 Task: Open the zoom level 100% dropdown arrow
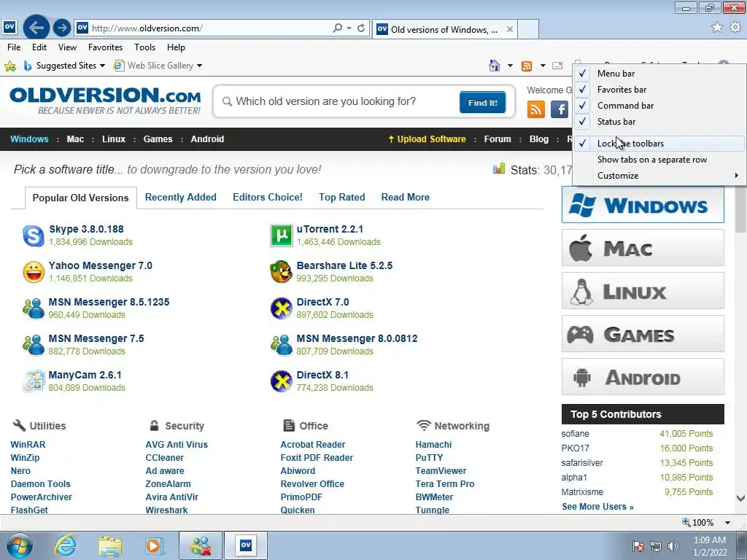tap(727, 523)
